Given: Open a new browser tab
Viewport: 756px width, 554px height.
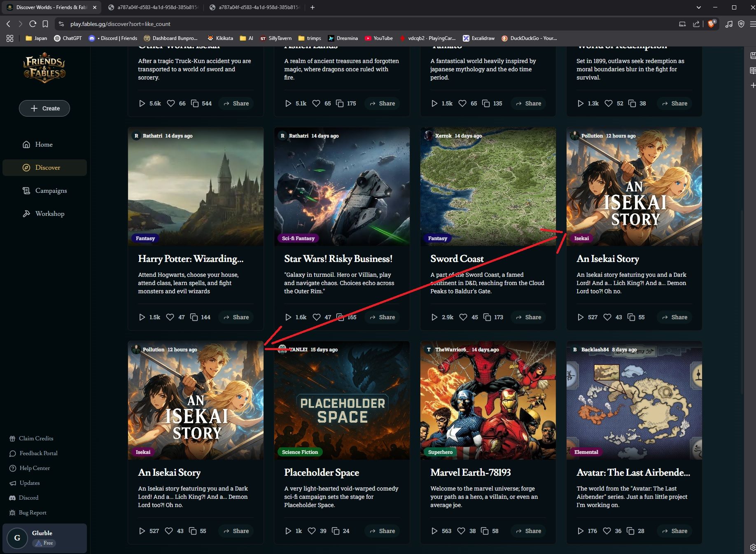Looking at the screenshot, I should coord(313,7).
